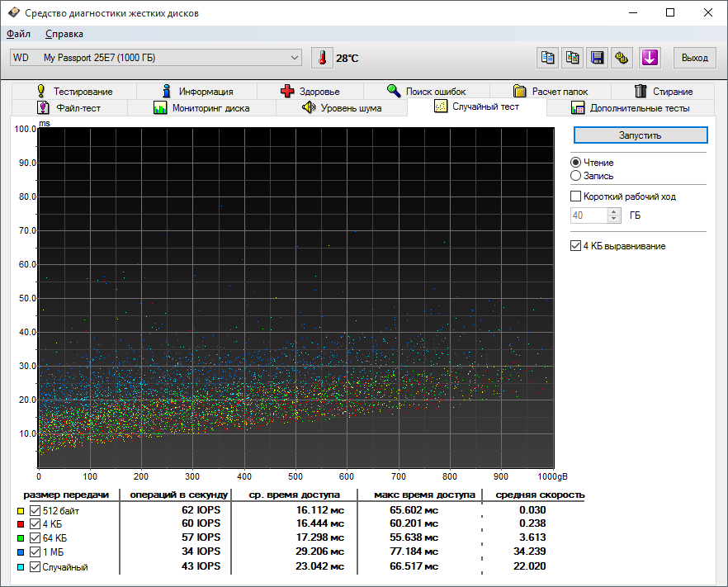Viewport: 728px width, 587px height.
Task: Click the floppy disk save icon
Action: tap(598, 58)
